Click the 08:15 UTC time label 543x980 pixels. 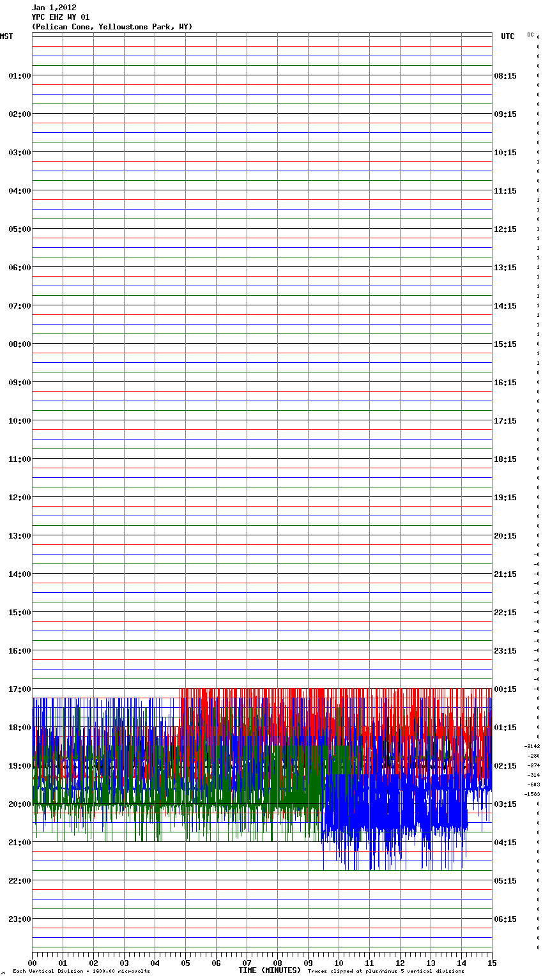pos(505,76)
